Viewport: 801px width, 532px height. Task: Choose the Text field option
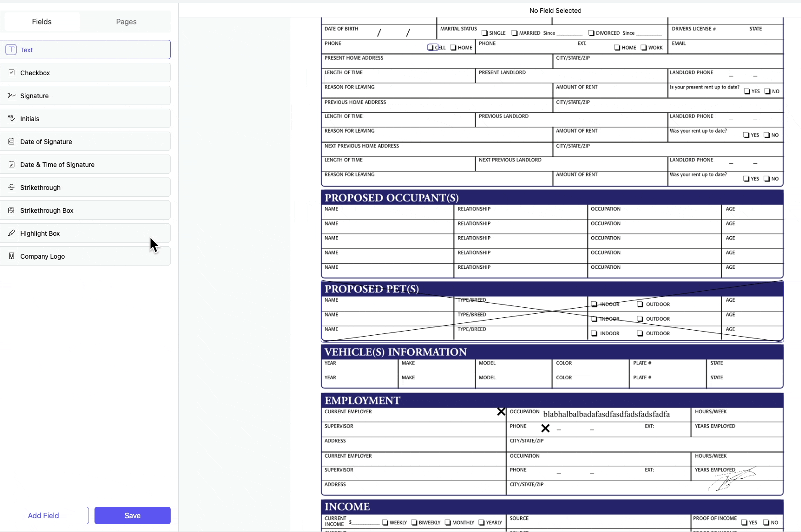click(85, 50)
